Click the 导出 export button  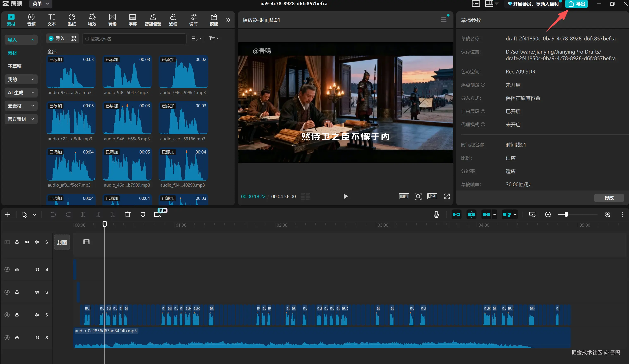click(576, 4)
